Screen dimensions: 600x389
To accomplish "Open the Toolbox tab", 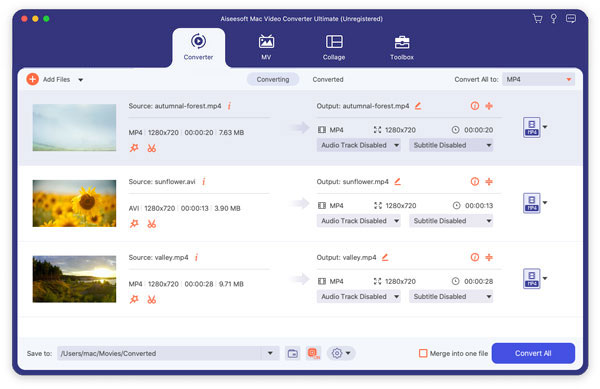I will (402, 47).
